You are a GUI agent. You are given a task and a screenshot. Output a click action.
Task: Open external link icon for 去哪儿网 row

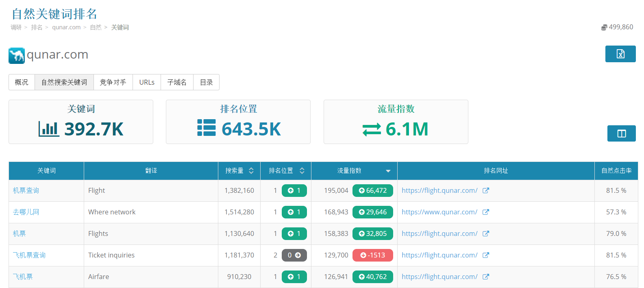(x=486, y=212)
